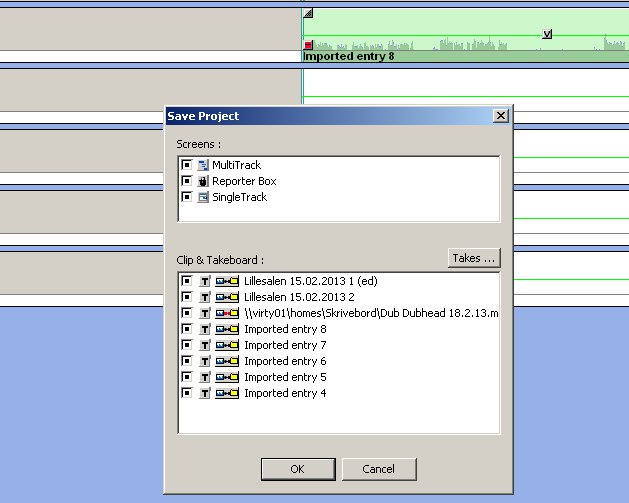Click the red marker at clip start in track
This screenshot has height=503, width=629.
pyautogui.click(x=308, y=45)
